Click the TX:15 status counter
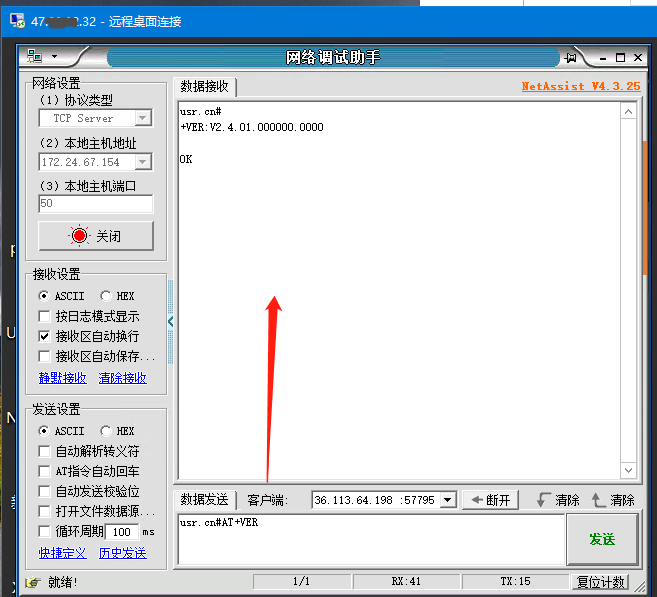This screenshot has height=597, width=657. (x=515, y=581)
